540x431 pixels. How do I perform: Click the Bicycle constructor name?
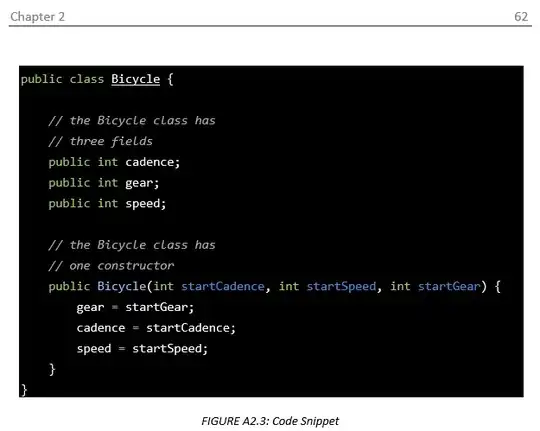[x=122, y=286]
